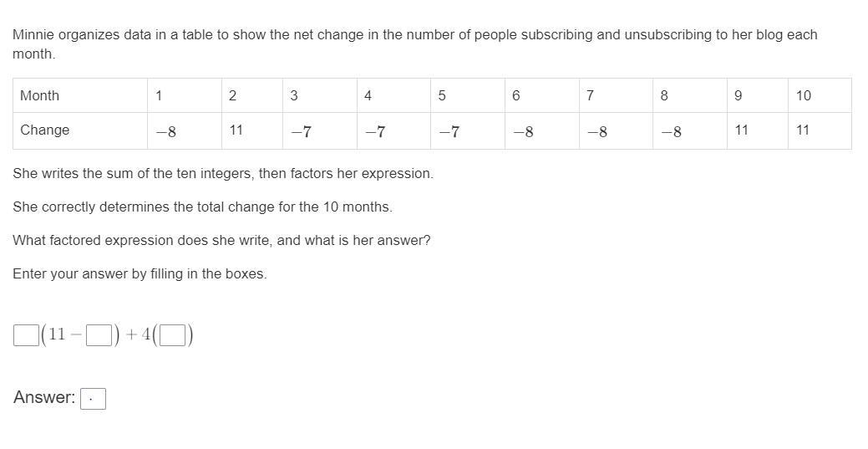Image resolution: width=868 pixels, height=449 pixels.
Task: Click the blank box after 11 −
Action: (x=99, y=334)
